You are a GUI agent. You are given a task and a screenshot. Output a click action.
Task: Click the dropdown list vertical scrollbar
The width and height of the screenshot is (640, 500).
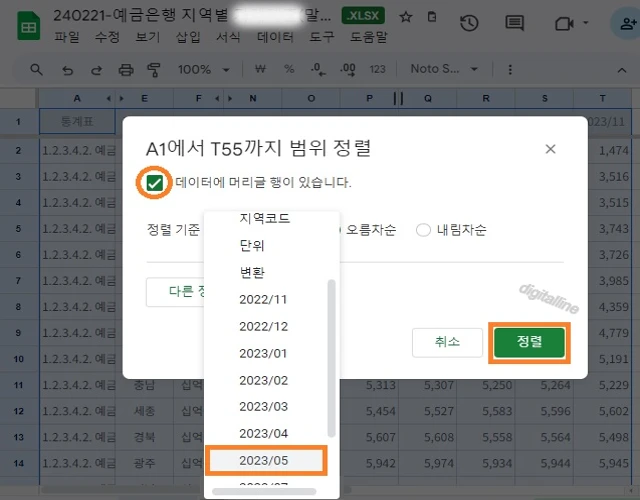tap(331, 358)
